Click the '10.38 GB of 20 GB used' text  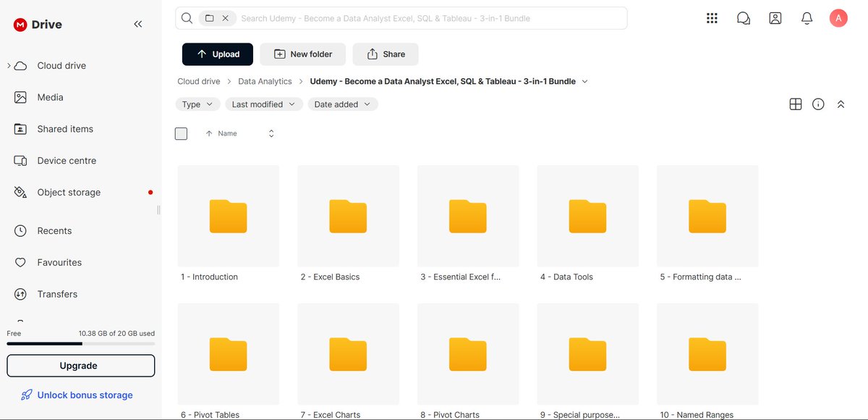click(116, 334)
